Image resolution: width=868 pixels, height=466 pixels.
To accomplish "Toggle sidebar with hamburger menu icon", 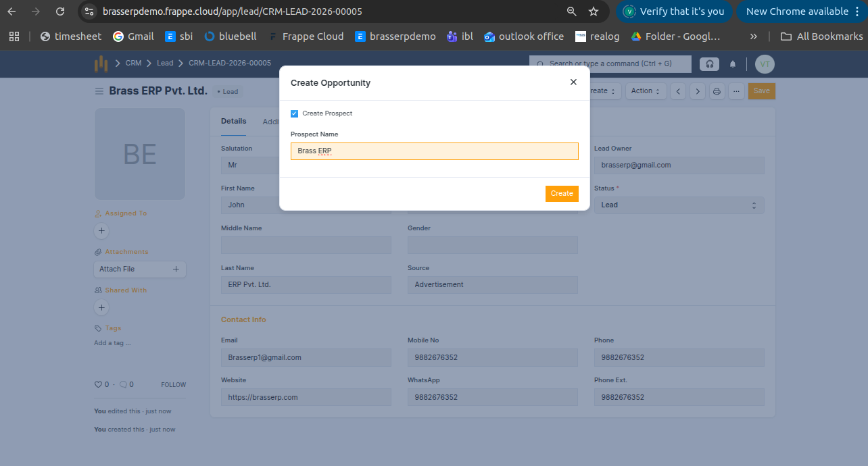I will click(99, 91).
